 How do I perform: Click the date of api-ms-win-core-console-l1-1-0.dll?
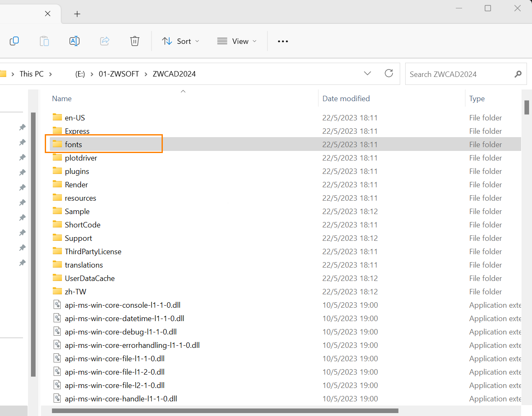[x=350, y=305]
